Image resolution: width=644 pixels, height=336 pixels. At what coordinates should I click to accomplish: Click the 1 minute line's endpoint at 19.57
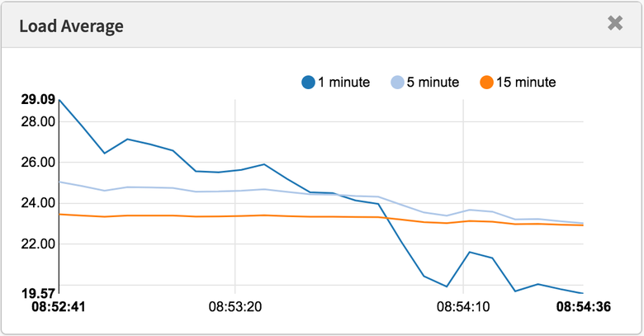point(583,293)
